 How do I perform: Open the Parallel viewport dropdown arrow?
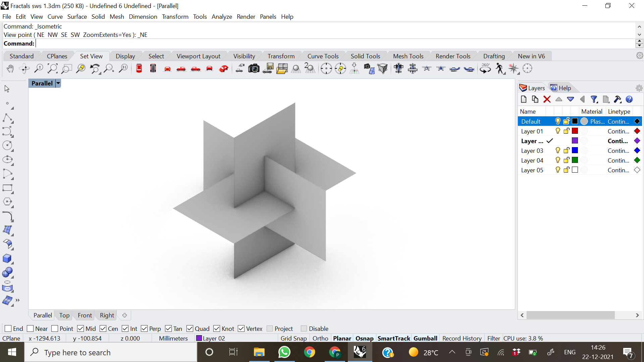58,83
